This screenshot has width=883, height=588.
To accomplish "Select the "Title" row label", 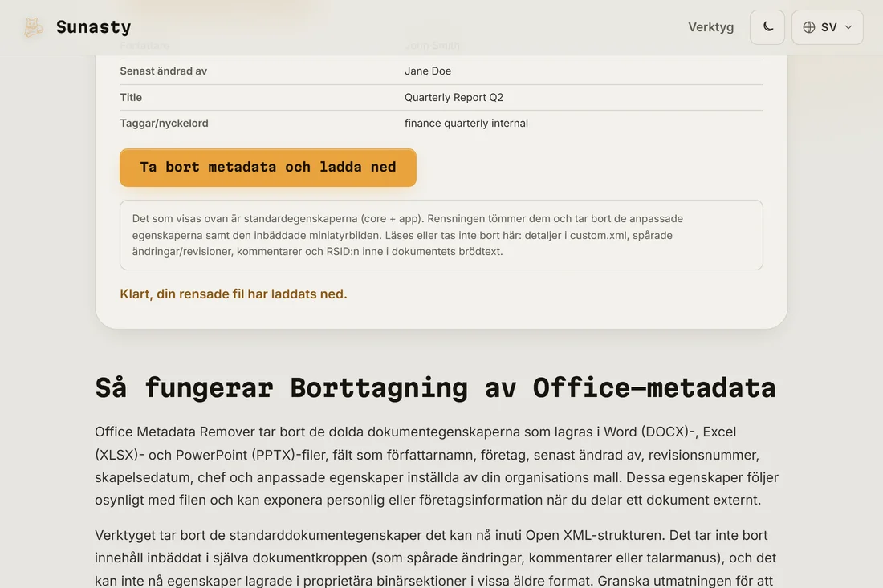I will tap(131, 97).
